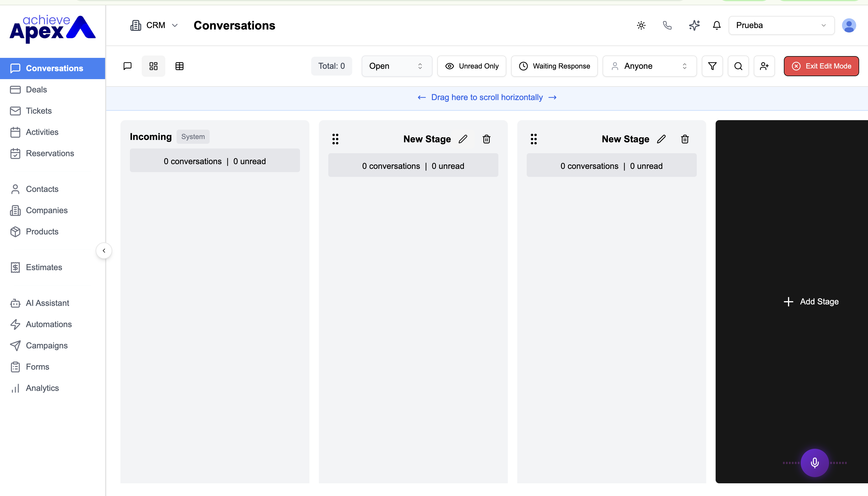Delete the second New Stage with trash icon
Viewport: 868px width, 496px height.
685,139
